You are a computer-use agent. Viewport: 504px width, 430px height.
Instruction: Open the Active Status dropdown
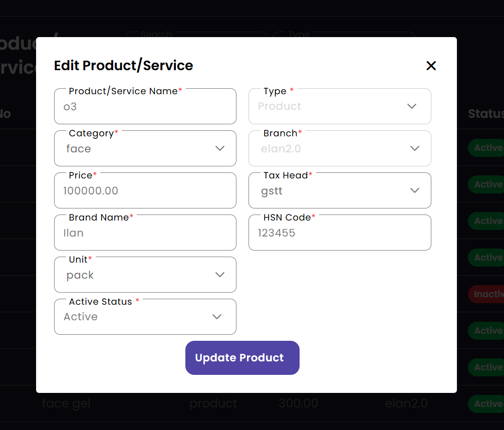pyautogui.click(x=145, y=317)
